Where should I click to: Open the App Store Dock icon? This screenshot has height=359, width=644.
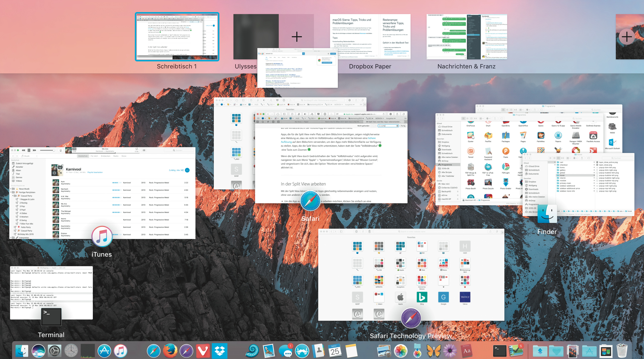click(x=104, y=351)
